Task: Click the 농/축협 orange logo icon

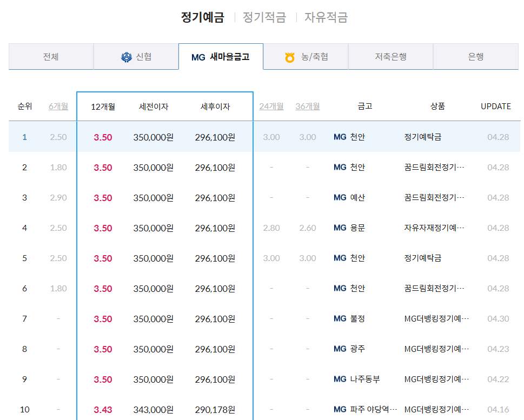Action: pyautogui.click(x=290, y=57)
